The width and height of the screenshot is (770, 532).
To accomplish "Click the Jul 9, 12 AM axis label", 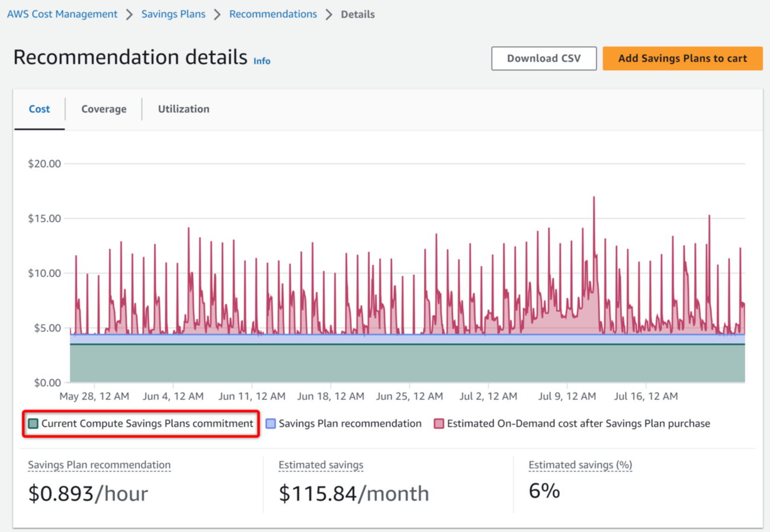I will coord(567,396).
